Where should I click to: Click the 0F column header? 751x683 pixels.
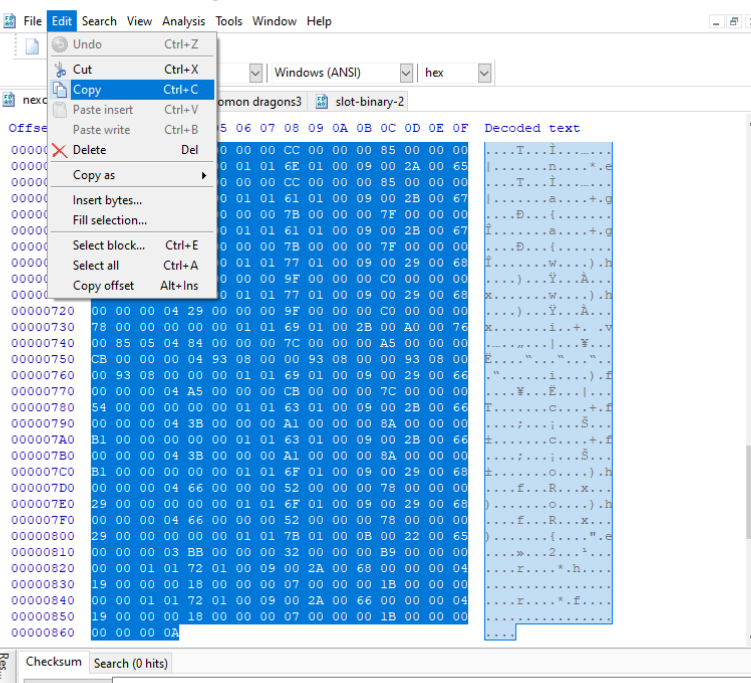(x=460, y=128)
